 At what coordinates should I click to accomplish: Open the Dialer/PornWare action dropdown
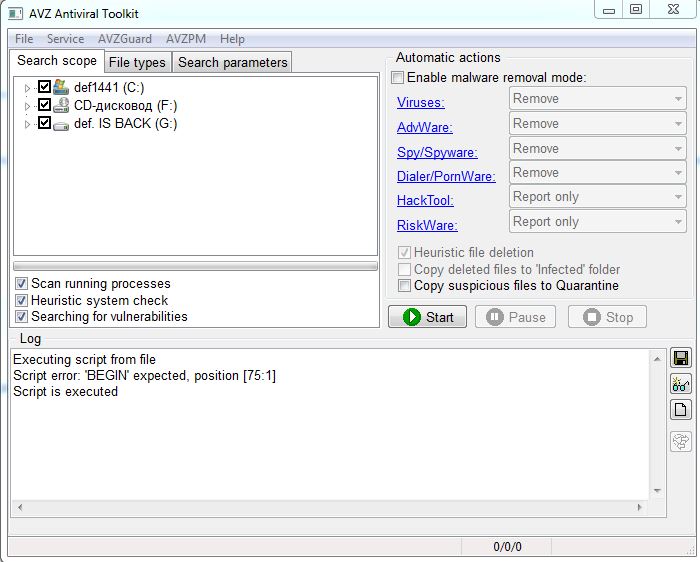(x=597, y=172)
